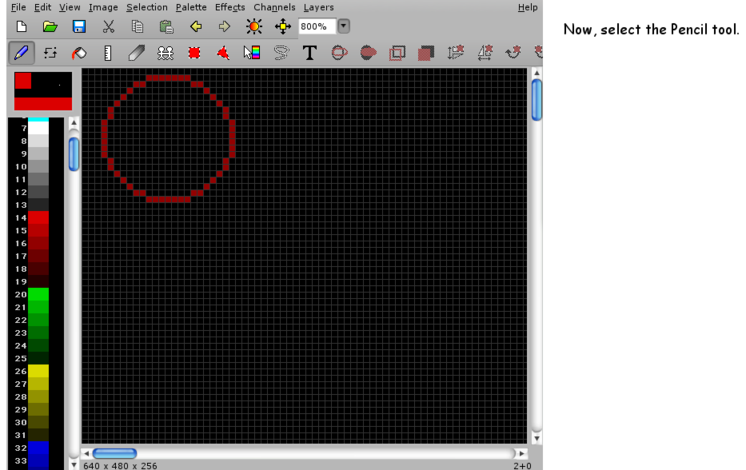Click the Place Gradient tool

(251, 52)
